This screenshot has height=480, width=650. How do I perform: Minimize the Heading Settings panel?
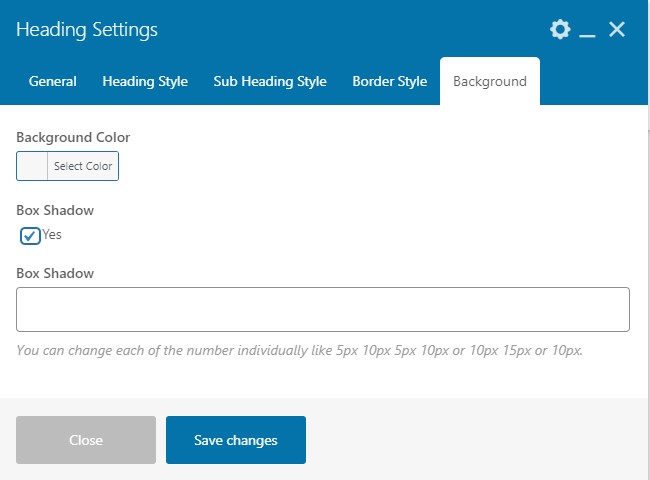(x=588, y=31)
